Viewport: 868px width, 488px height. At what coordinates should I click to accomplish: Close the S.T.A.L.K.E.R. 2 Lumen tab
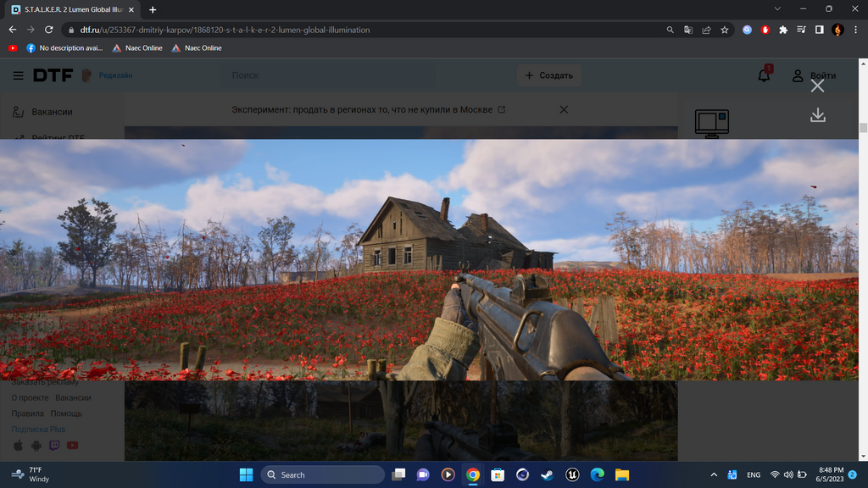coord(131,9)
